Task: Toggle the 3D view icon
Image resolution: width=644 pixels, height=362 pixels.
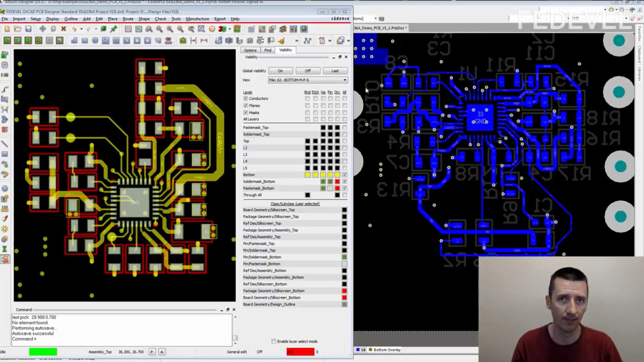Action: pos(222,29)
